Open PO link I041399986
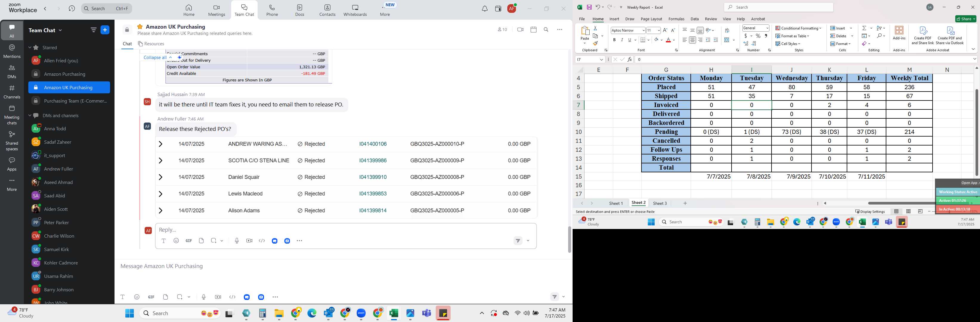The height and width of the screenshot is (322, 980). point(373,161)
